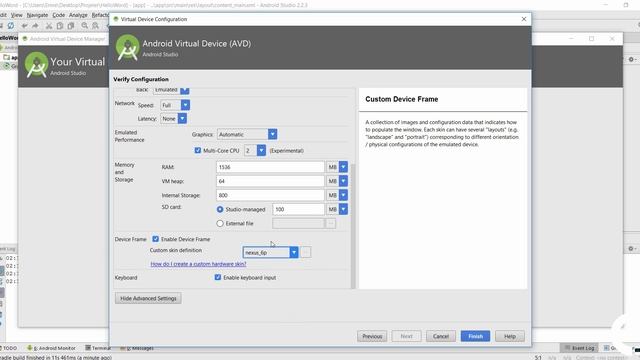Open the upper gear settings icon in Android Studio

[631, 60]
